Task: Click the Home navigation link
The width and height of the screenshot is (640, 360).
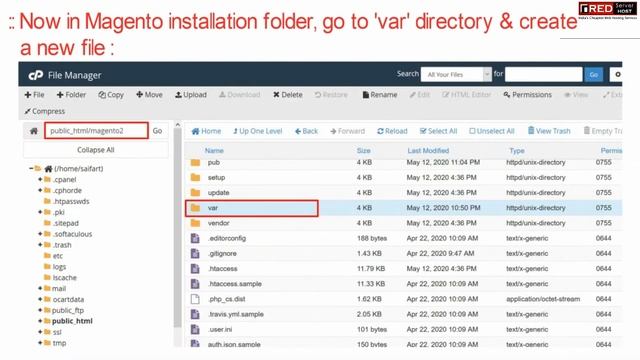Action: pyautogui.click(x=206, y=131)
